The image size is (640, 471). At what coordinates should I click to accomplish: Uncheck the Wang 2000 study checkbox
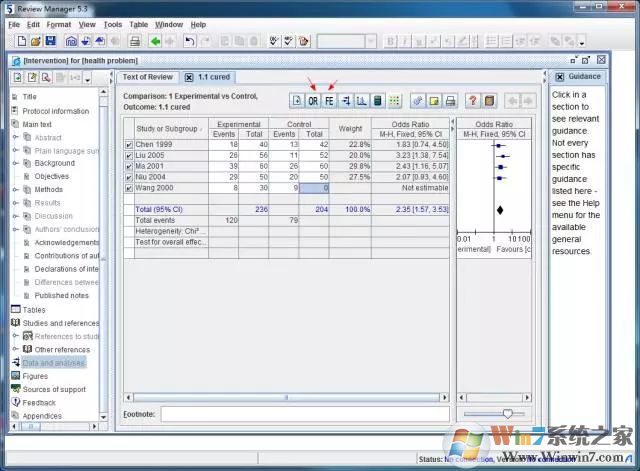[129, 188]
